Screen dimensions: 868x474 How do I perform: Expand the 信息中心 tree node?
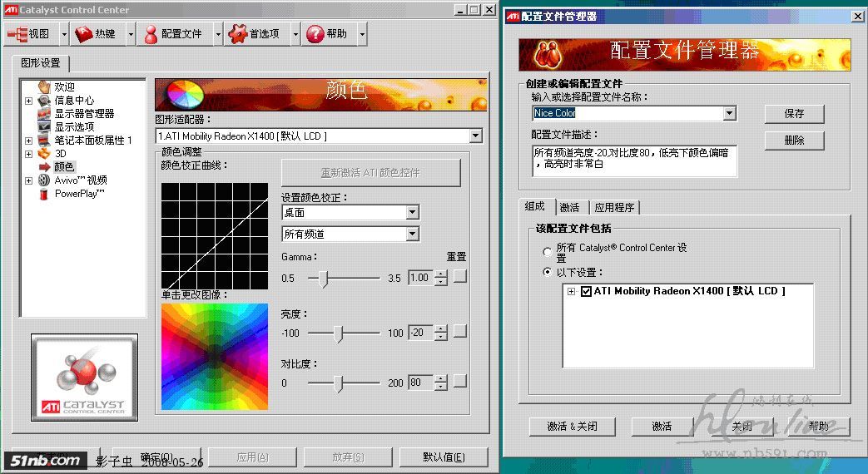tap(28, 101)
